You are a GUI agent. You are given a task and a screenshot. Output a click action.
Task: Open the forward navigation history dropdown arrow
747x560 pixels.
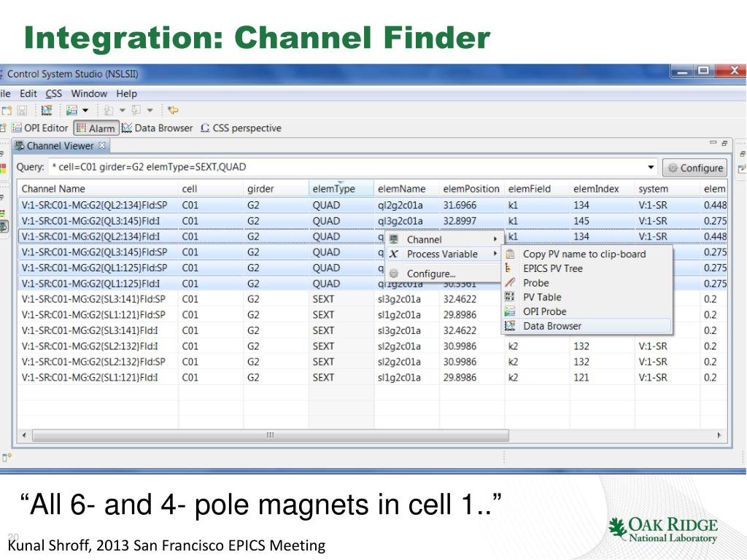[x=150, y=111]
